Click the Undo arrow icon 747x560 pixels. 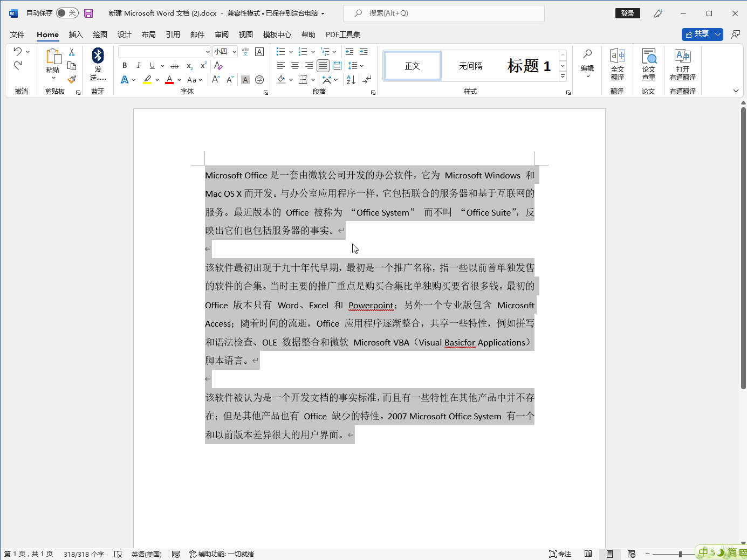coord(18,52)
